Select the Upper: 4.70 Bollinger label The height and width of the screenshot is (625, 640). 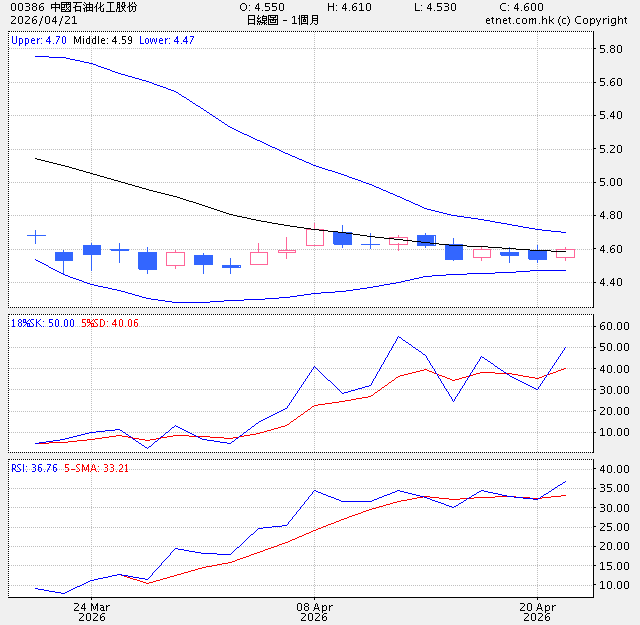coord(36,41)
